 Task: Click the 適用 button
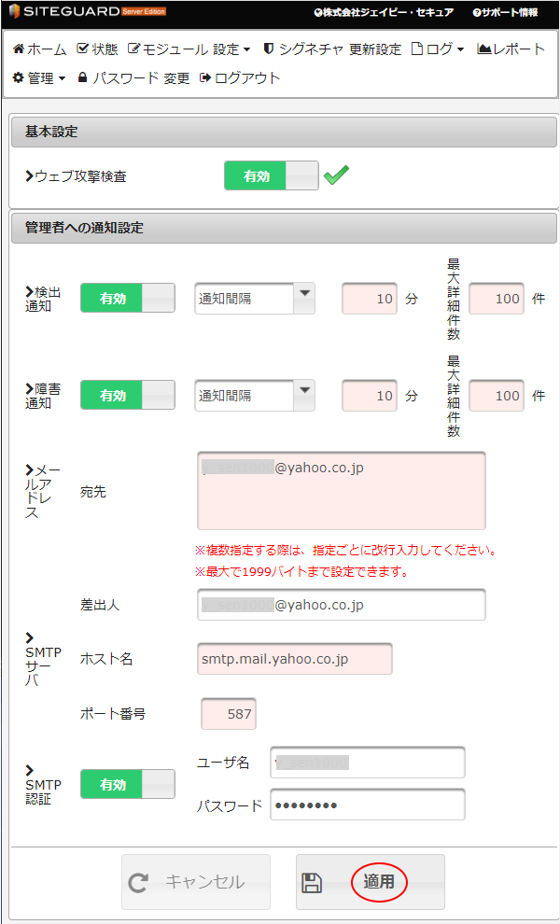371,882
